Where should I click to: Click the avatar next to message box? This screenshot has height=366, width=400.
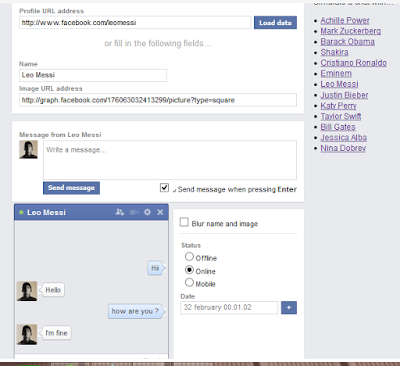[28, 150]
